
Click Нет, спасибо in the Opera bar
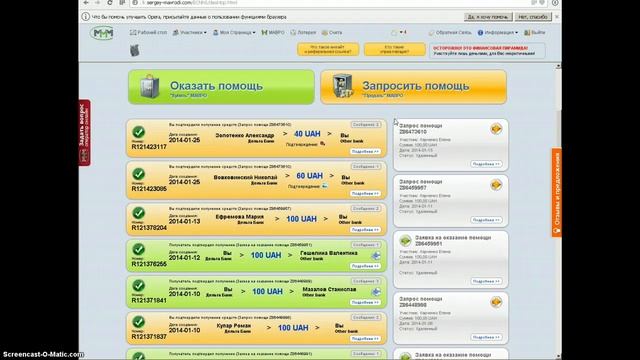533,17
